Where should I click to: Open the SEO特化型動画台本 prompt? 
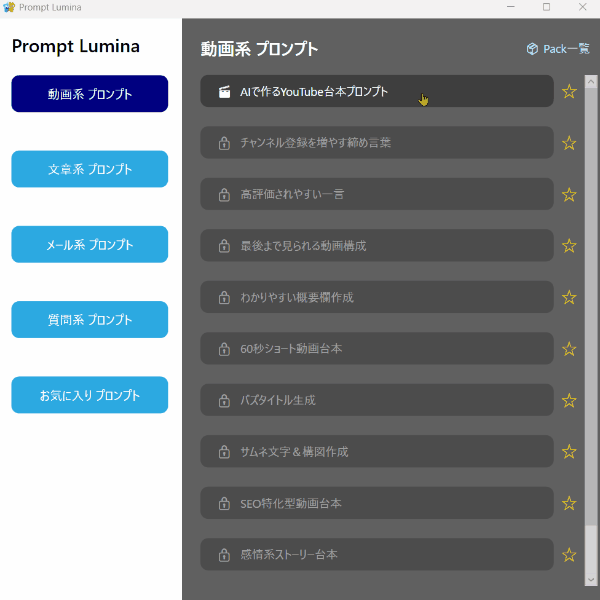377,503
